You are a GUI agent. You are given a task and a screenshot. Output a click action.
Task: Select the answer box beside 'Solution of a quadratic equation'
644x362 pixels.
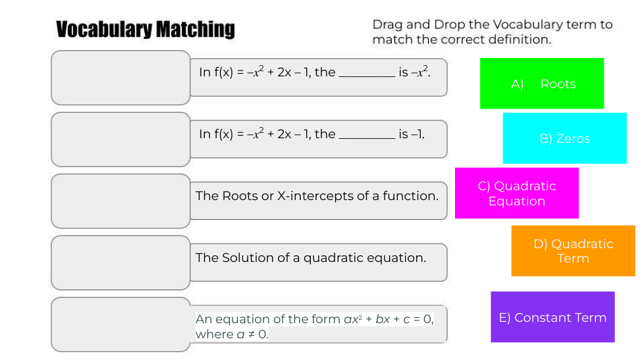tap(121, 263)
